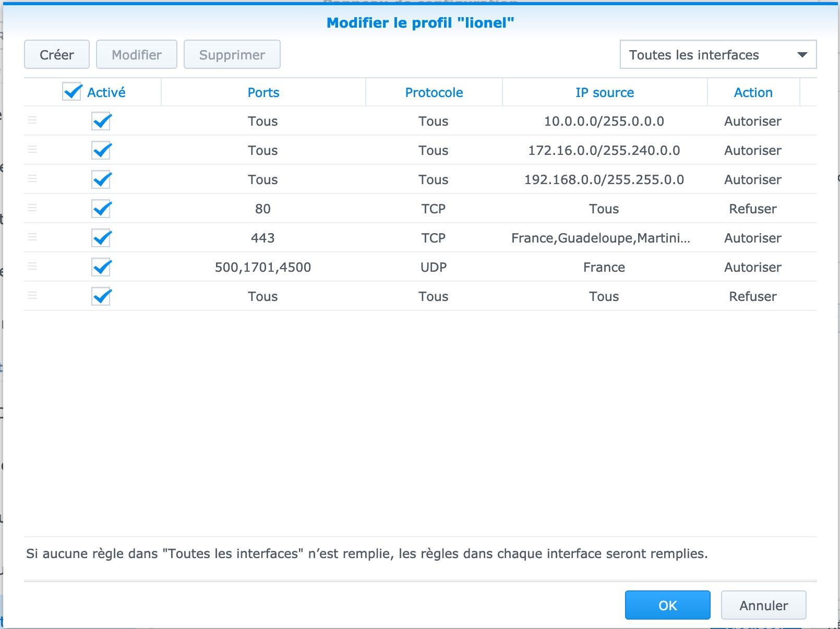Click the dropdown arrow of the interface selector

coord(802,55)
